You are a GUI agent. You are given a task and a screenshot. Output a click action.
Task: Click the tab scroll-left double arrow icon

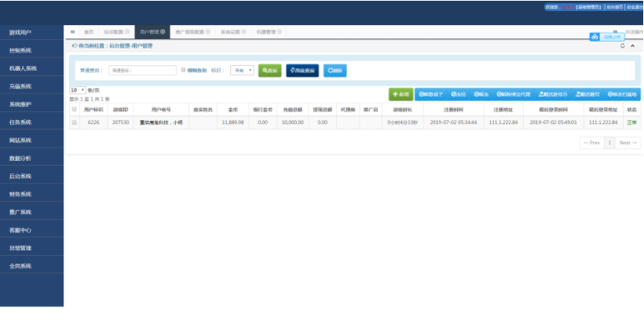point(73,32)
